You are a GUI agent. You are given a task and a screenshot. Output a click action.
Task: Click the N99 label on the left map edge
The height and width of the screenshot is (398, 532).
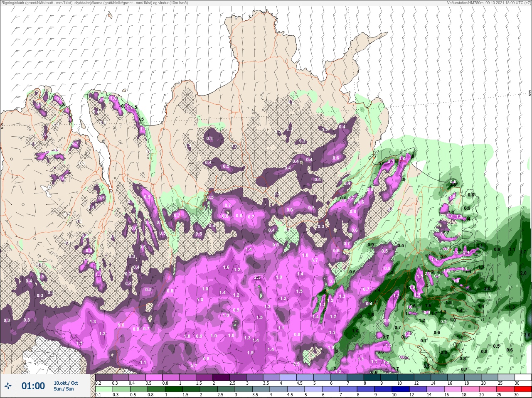(2, 125)
